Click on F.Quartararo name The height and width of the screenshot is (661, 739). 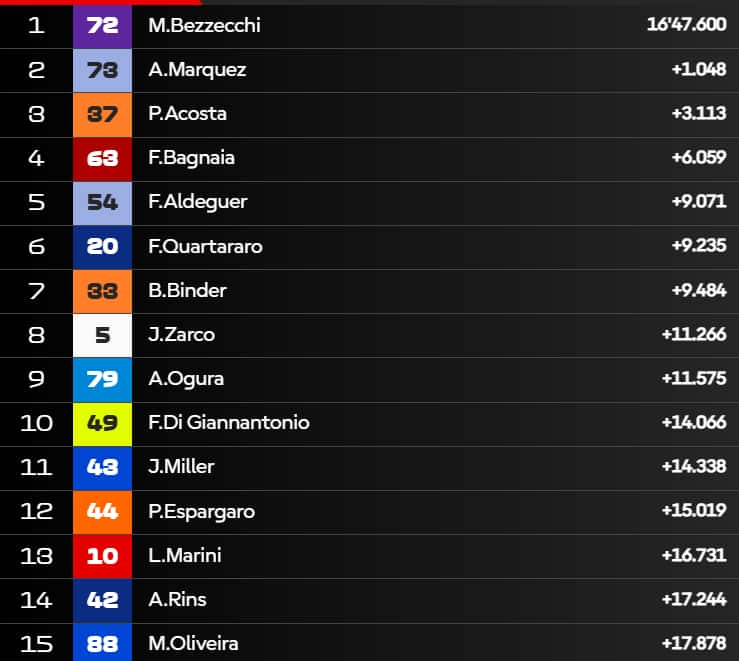205,246
